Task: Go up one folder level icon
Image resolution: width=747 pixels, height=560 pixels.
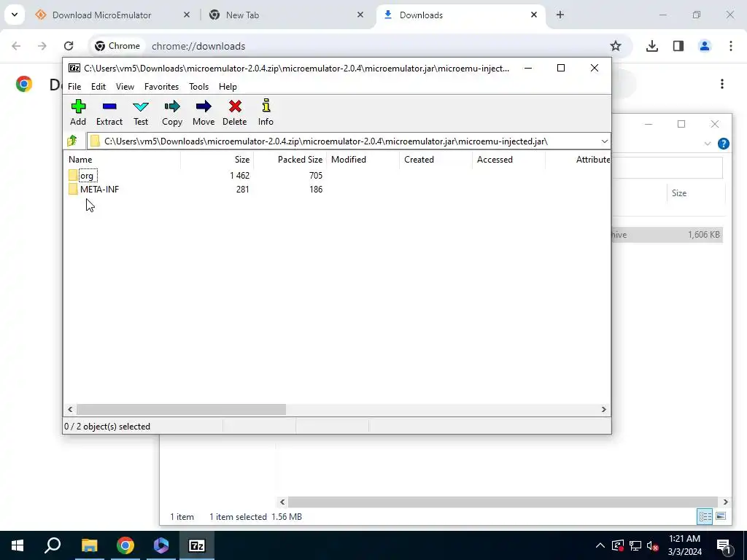Action: [72, 141]
